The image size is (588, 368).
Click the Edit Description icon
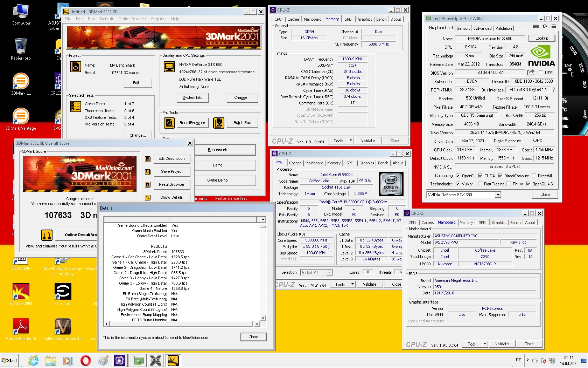(148, 159)
